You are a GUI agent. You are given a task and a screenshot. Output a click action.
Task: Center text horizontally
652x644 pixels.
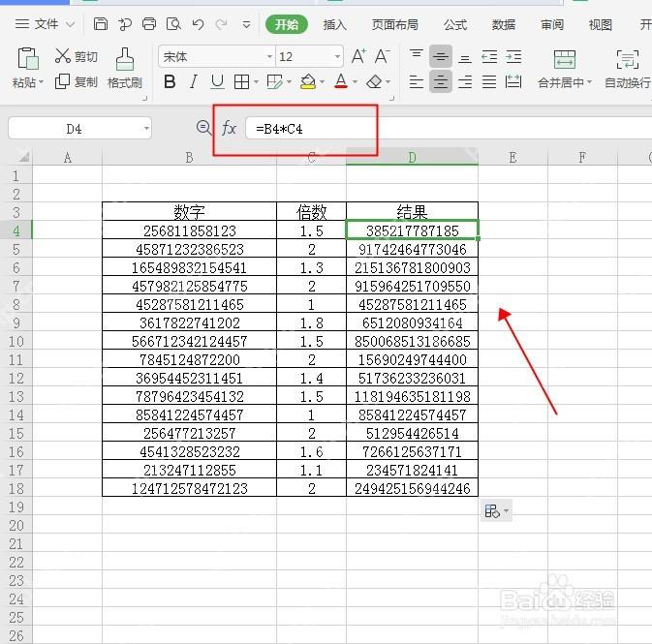pyautogui.click(x=441, y=82)
